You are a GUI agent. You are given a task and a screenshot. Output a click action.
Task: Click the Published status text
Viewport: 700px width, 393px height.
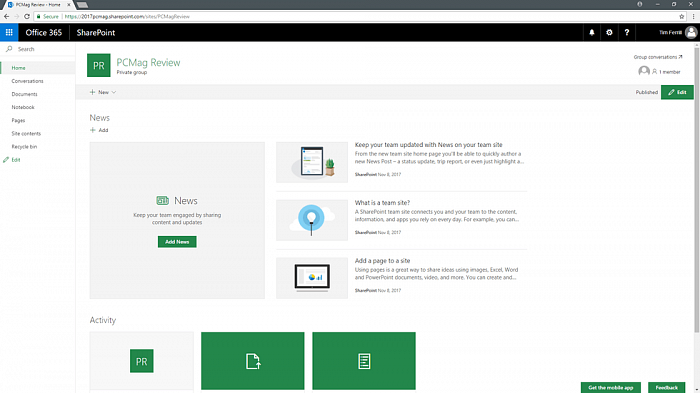(646, 92)
